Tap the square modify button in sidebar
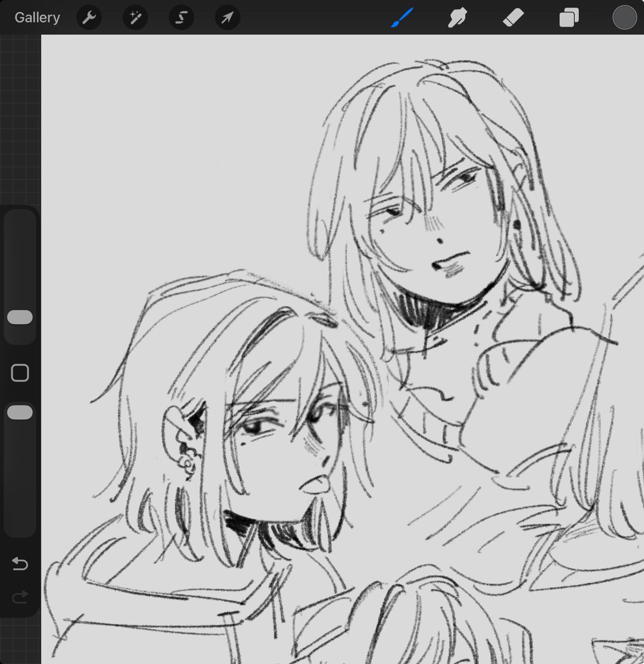Viewport: 644px width, 664px height. click(20, 373)
